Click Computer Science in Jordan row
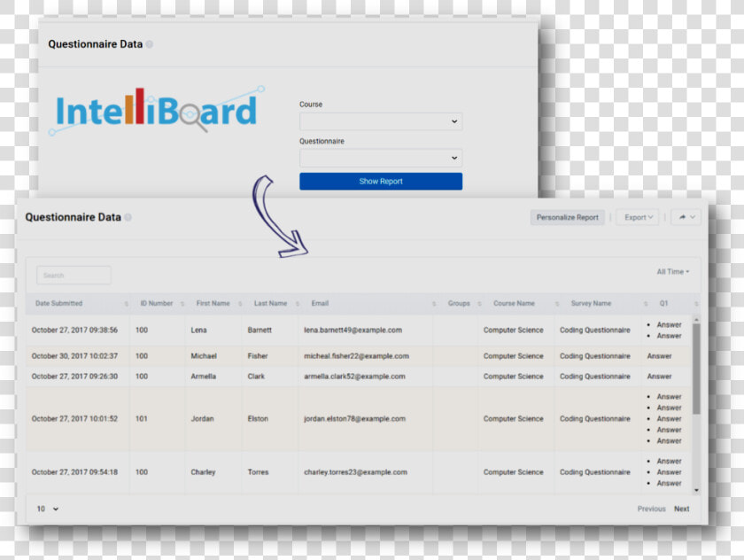 (x=514, y=418)
